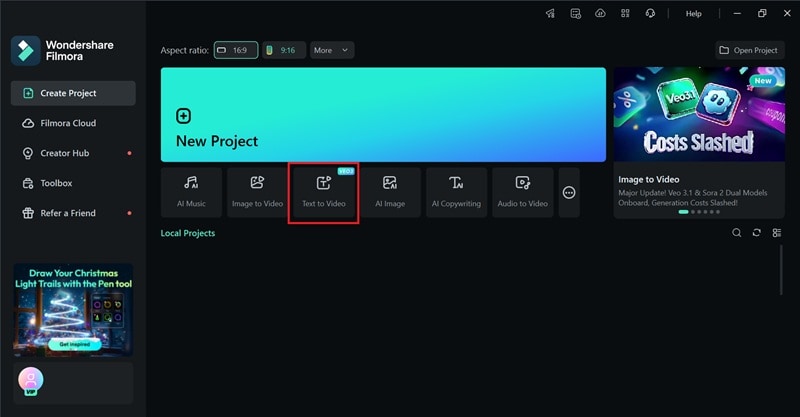Open Refer a Friend page
The height and width of the screenshot is (417, 800).
click(73, 213)
